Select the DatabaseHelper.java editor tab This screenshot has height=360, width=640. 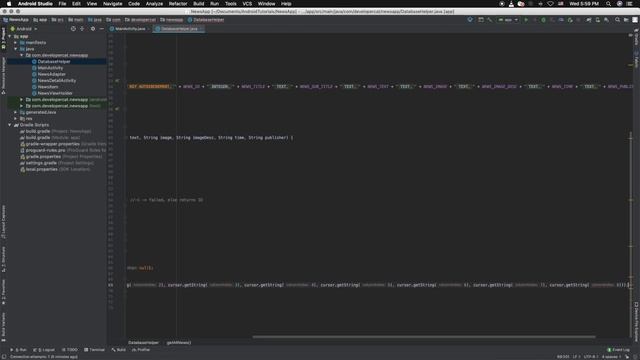(179, 29)
